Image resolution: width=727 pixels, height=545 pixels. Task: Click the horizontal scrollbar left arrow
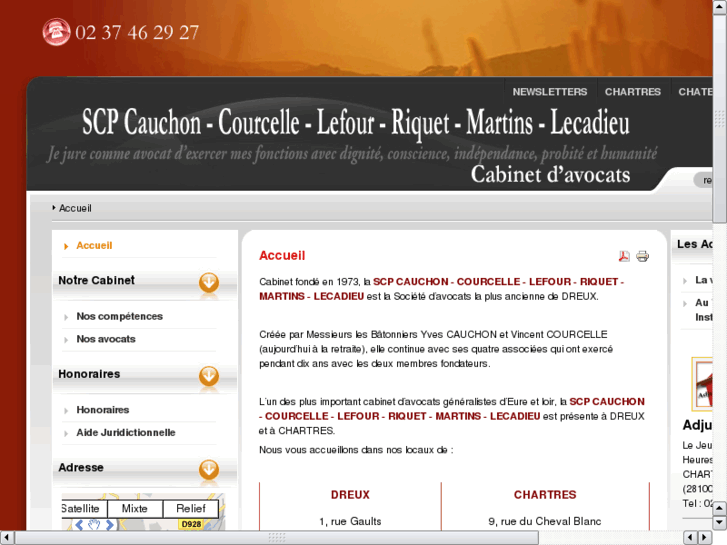7,538
